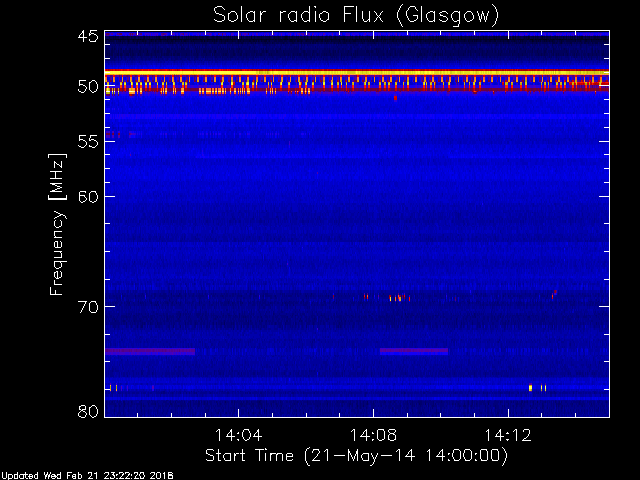This screenshot has height=480, width=640.
Task: Click the small red spot just below 50 MHz
Action: coord(395,98)
